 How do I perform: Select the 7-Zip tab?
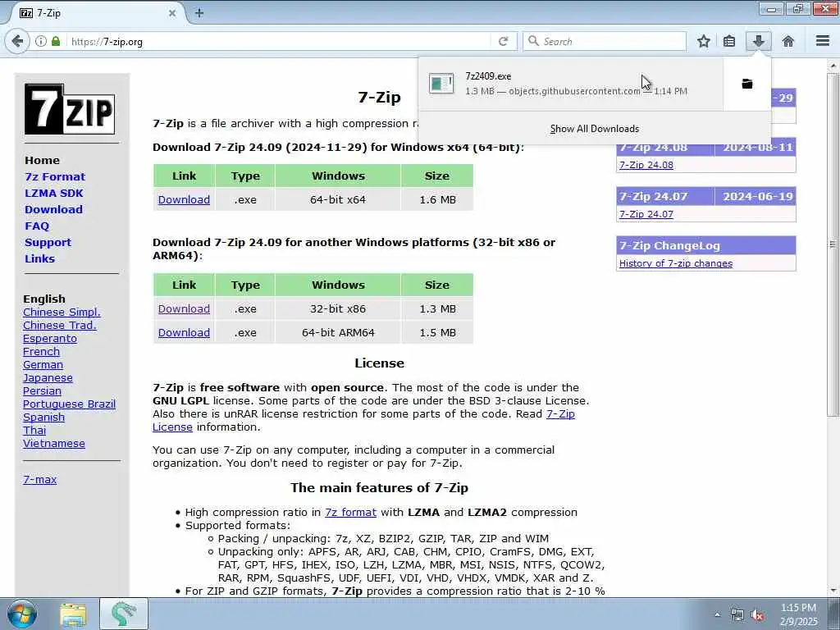click(x=97, y=13)
